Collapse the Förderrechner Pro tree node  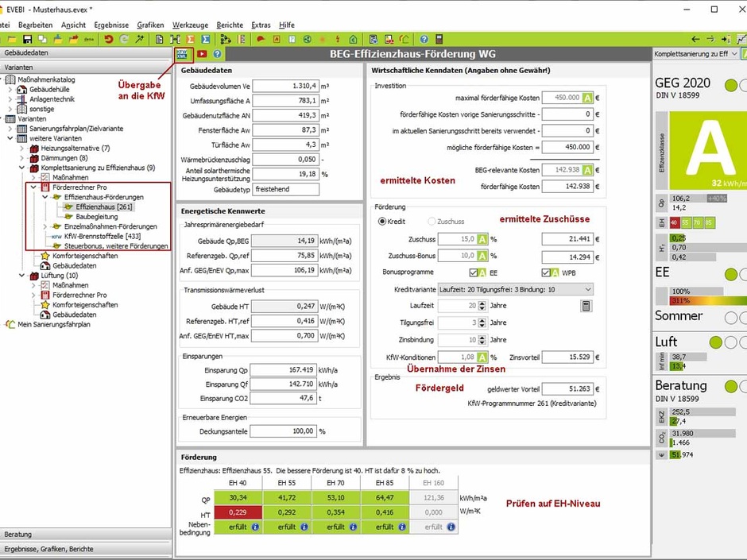[x=33, y=187]
